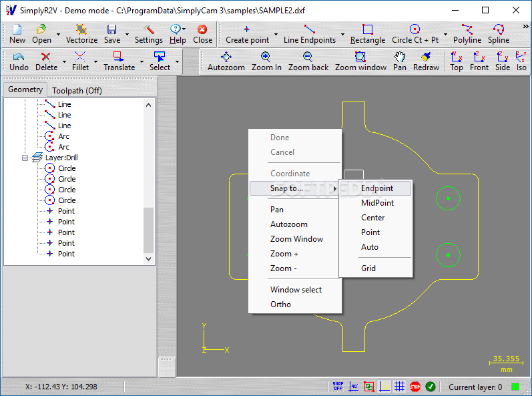Select the Pan hand tool
Screen dimensions: 532x396
pos(399,61)
